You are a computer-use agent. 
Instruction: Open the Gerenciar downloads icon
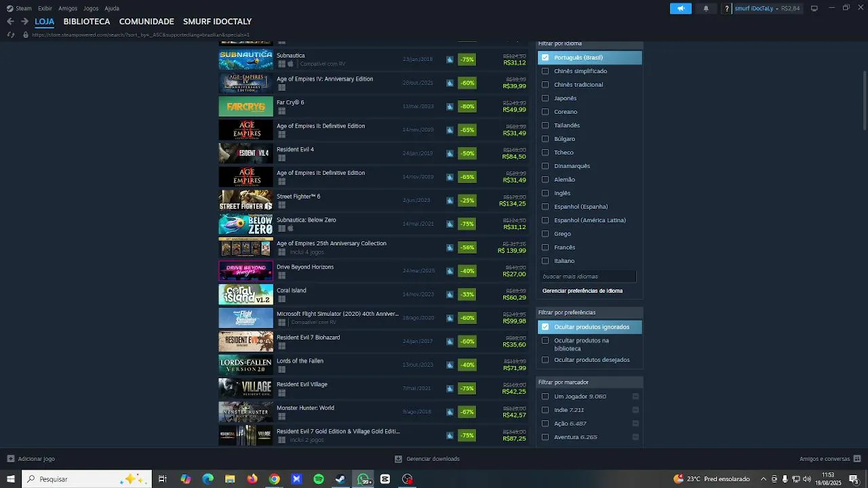398,459
